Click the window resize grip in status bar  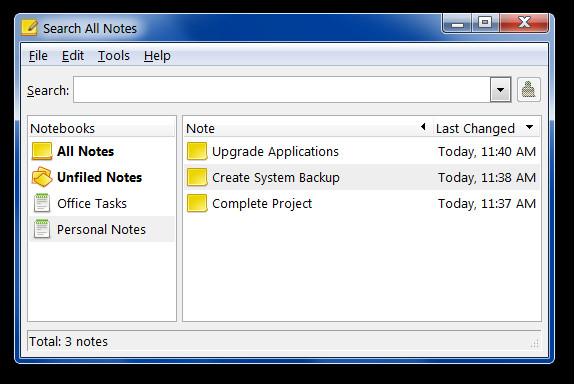pos(534,343)
